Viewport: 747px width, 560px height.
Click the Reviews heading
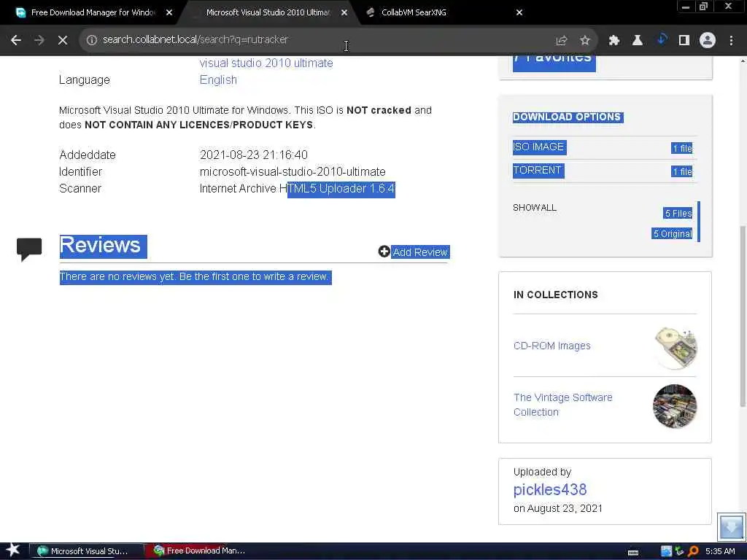(x=103, y=246)
